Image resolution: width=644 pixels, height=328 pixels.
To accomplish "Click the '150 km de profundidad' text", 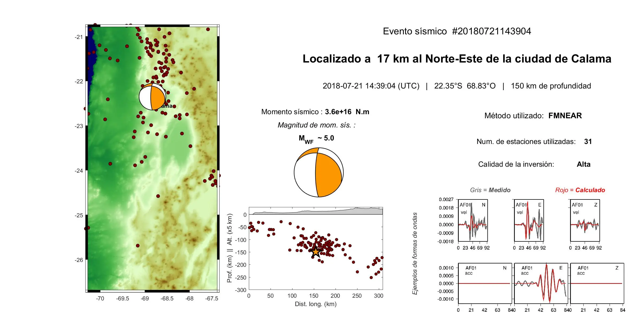I will point(551,86).
